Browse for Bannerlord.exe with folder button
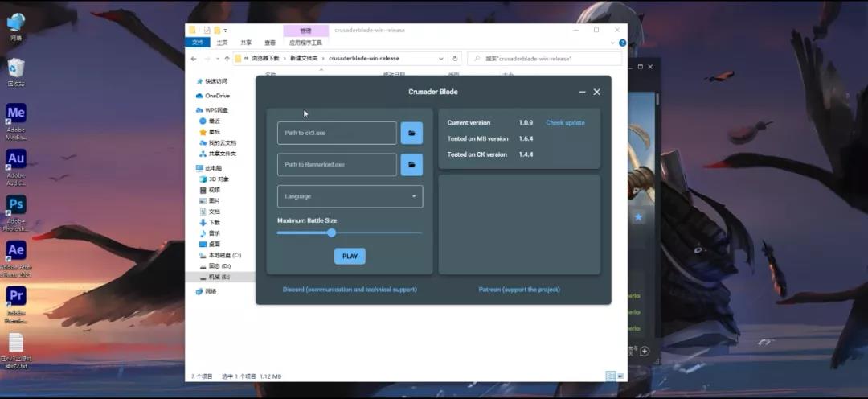Viewport: 868px width, 399px height. [411, 165]
